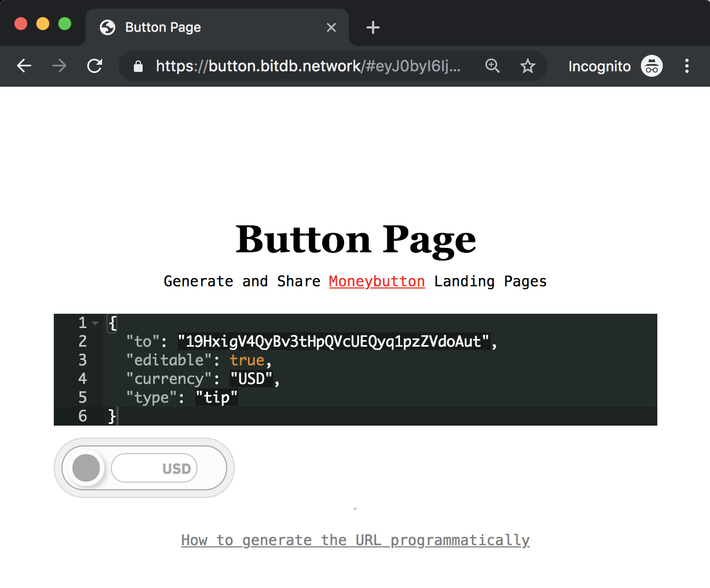Click the currency value USD in the editor
The width and height of the screenshot is (710, 588).
point(251,378)
